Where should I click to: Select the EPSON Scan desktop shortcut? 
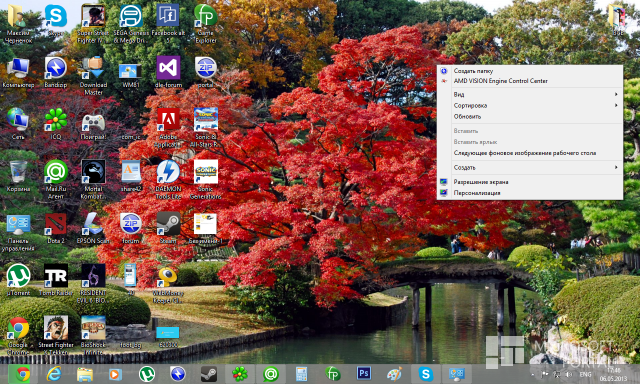click(93, 229)
